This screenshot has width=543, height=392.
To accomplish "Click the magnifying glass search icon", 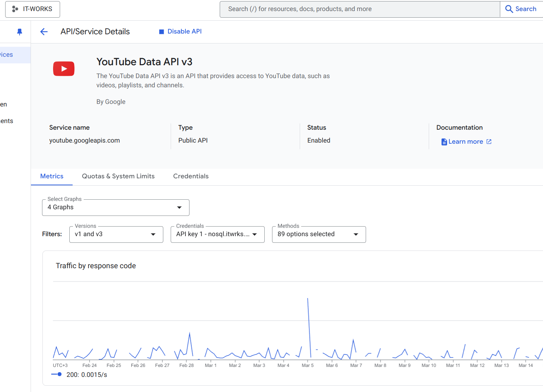I will pyautogui.click(x=509, y=9).
